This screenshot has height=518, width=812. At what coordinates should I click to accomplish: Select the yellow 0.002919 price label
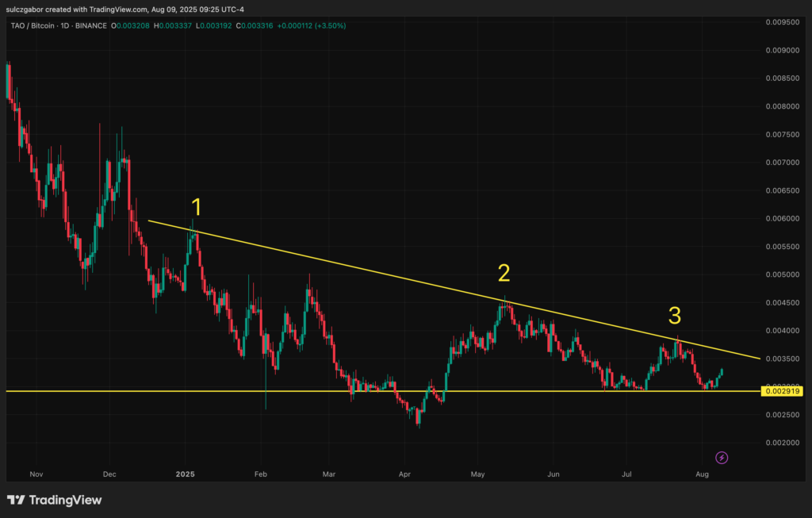click(782, 391)
